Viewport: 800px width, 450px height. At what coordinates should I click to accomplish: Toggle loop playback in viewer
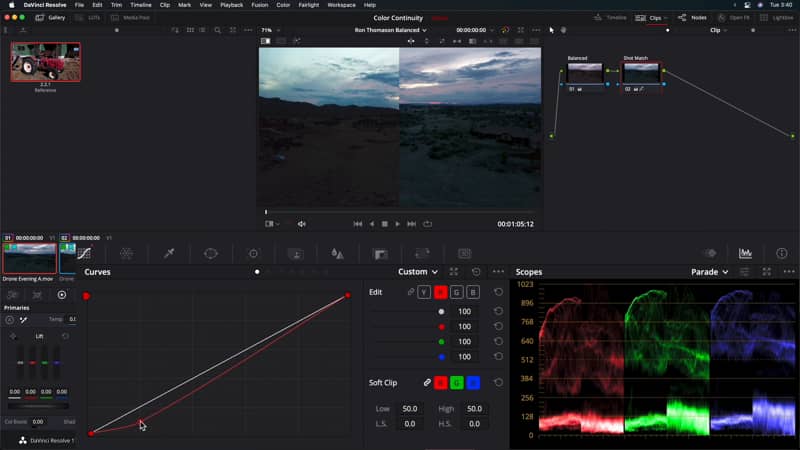pos(427,224)
